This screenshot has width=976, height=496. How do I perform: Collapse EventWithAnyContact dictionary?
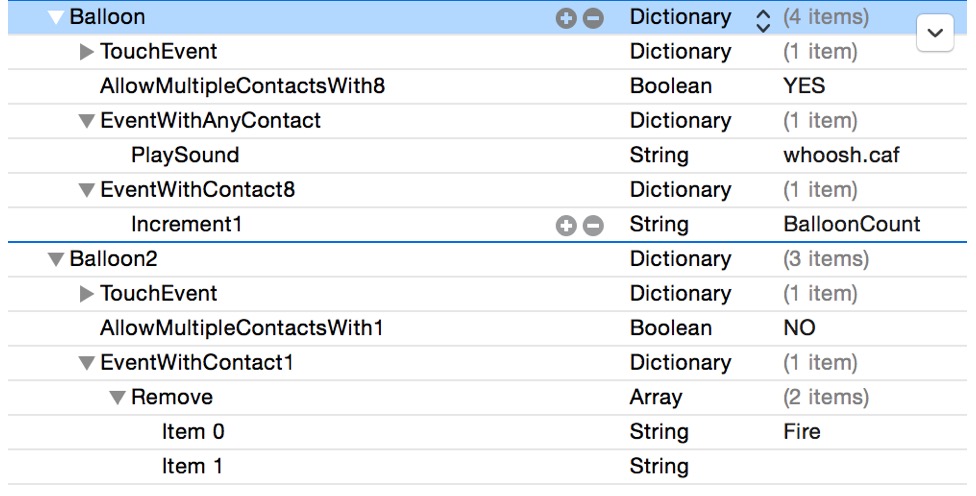pos(86,122)
